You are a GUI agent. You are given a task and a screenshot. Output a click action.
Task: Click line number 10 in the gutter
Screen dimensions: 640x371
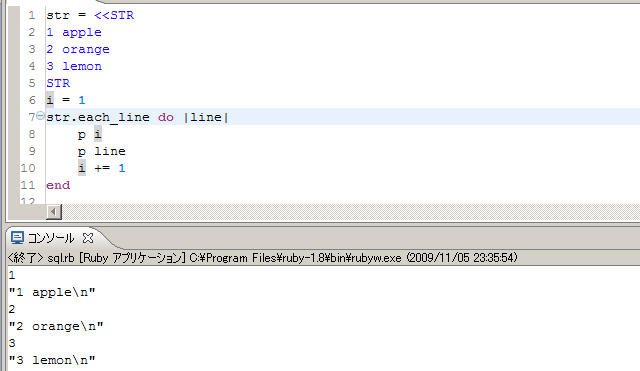coord(28,168)
